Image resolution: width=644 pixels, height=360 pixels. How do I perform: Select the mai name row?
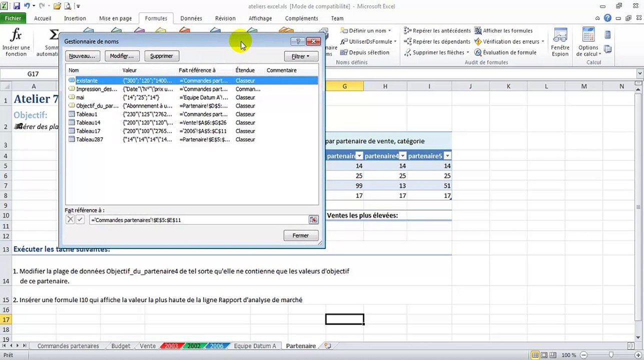[192, 97]
